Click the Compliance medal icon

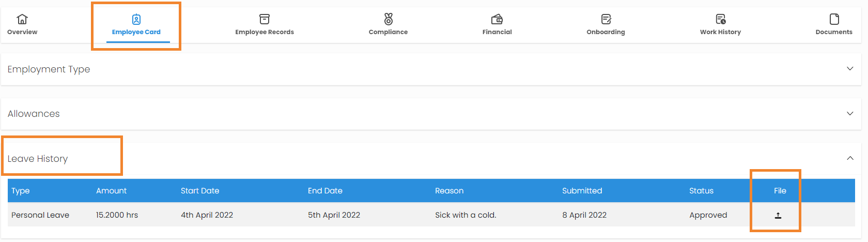389,19
